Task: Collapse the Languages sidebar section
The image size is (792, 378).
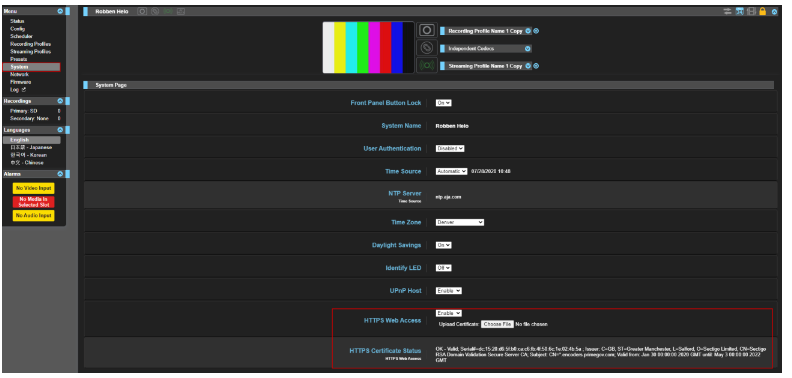Action: click(60, 130)
